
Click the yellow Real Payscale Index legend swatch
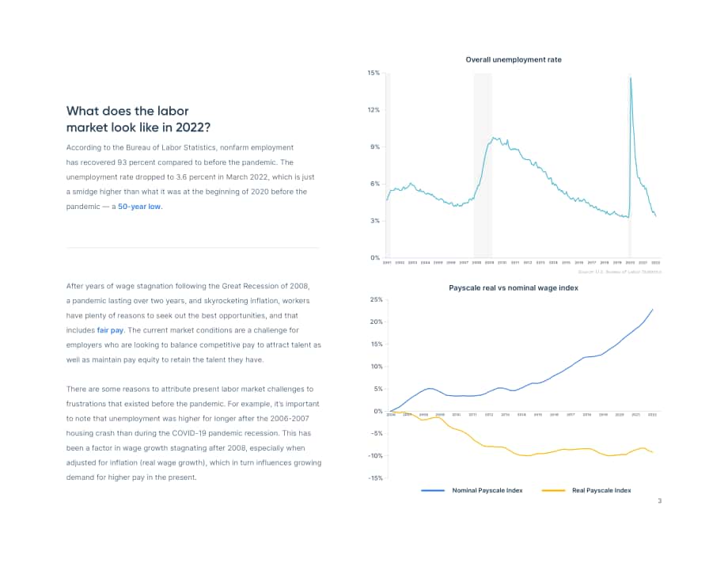(553, 490)
